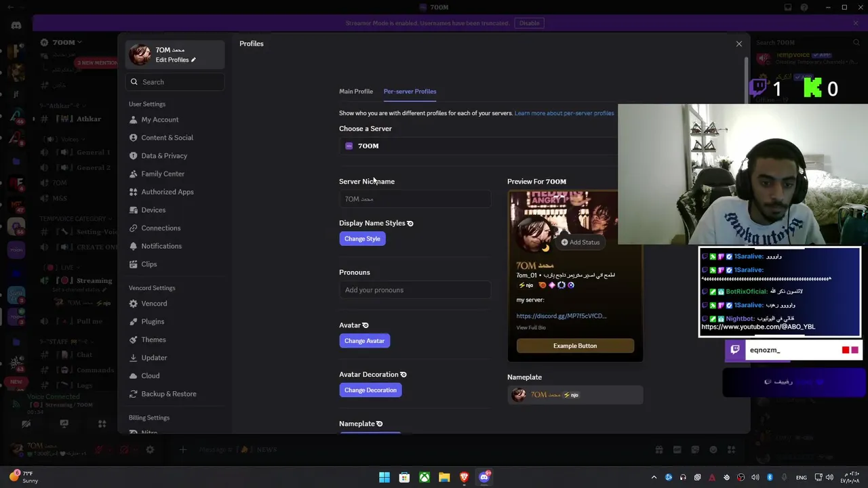Image resolution: width=868 pixels, height=488 pixels.
Task: Open Brave browser from taskbar
Action: tap(464, 477)
